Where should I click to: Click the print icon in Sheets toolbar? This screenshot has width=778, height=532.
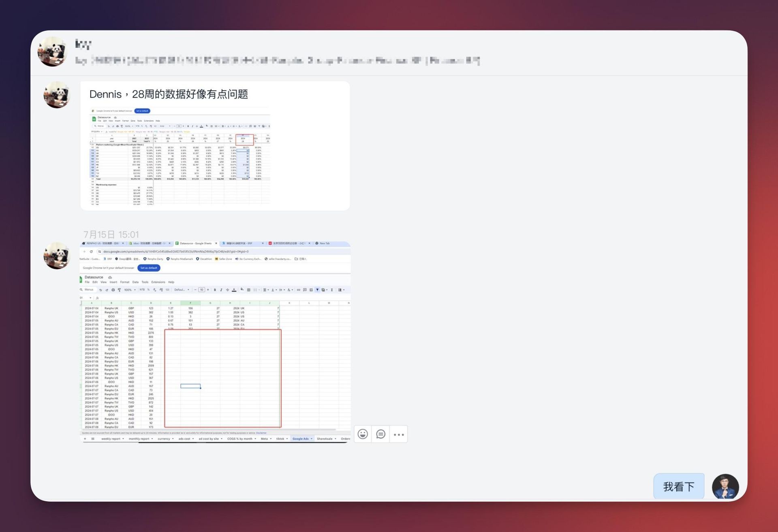click(x=113, y=290)
